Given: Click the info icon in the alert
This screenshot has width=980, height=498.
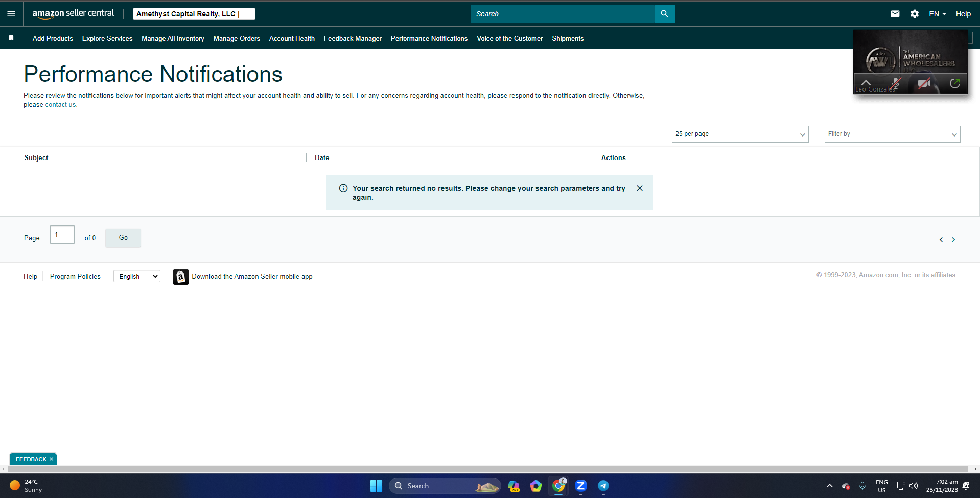Looking at the screenshot, I should (343, 188).
